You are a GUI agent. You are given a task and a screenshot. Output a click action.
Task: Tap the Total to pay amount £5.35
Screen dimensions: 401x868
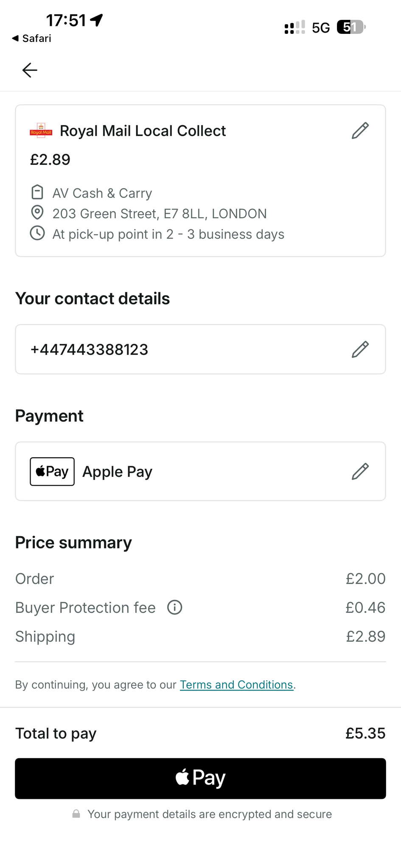tap(365, 734)
